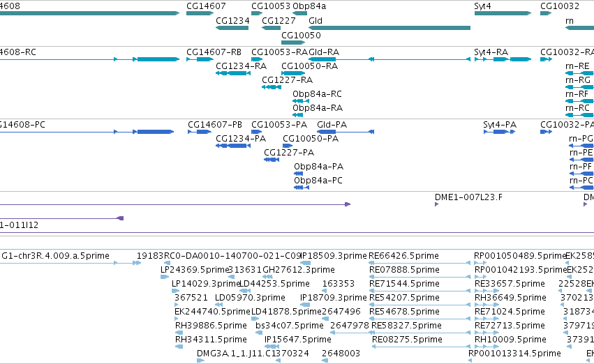The image size is (594, 364).
Task: Select protein CG14607-PB label
Action: click(x=215, y=125)
